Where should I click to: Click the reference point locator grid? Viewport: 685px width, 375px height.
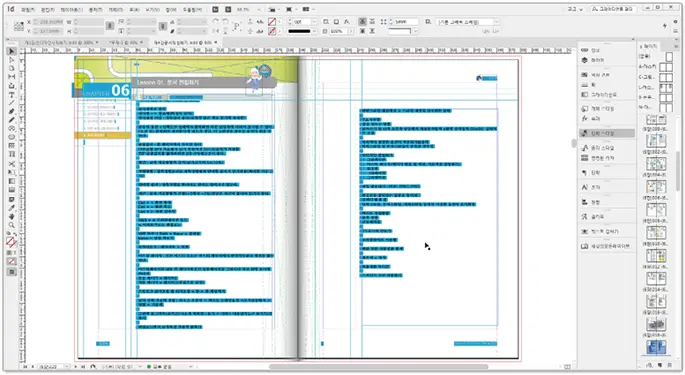click(19, 26)
